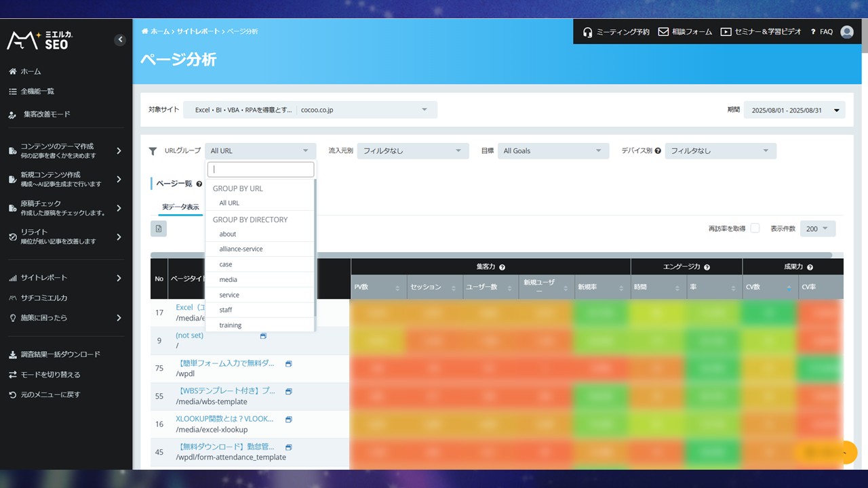This screenshot has height=488, width=868.
Task: Click the help icon next to 集客力
Action: click(x=502, y=268)
